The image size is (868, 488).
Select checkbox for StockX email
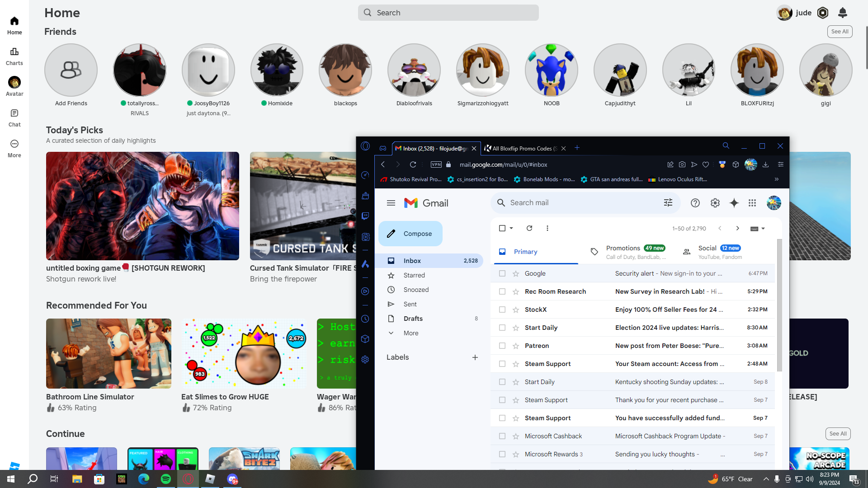click(x=502, y=310)
